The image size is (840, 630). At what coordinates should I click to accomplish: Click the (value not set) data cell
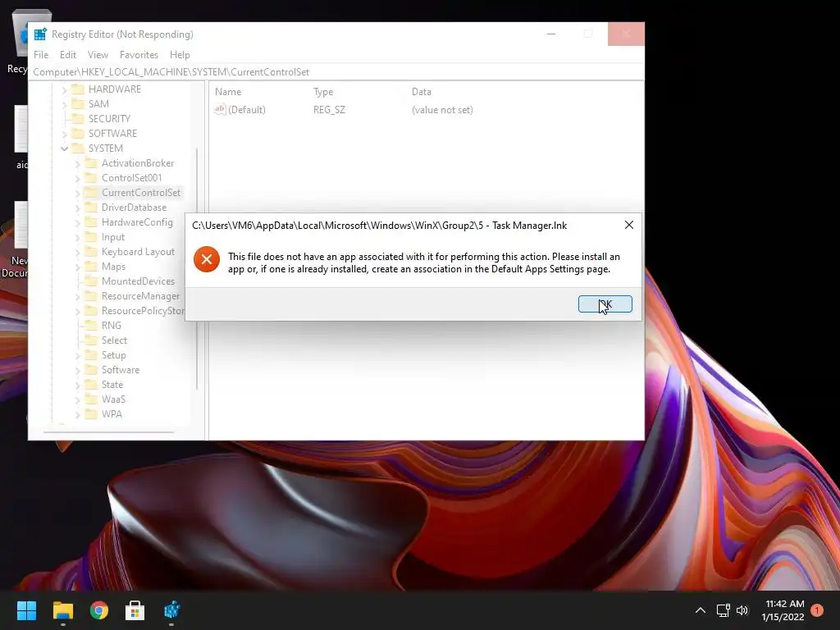(x=442, y=110)
